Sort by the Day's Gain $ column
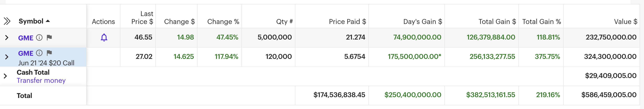The height and width of the screenshot is (109, 644). point(423,22)
